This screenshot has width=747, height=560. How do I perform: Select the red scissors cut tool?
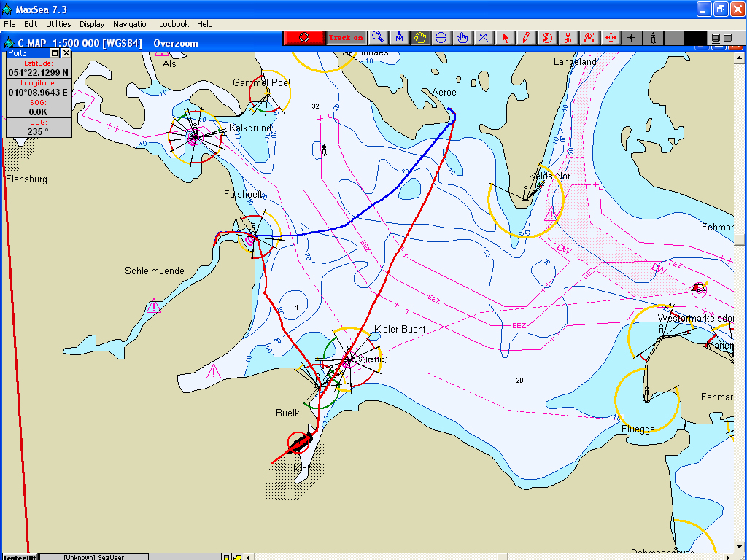point(568,38)
